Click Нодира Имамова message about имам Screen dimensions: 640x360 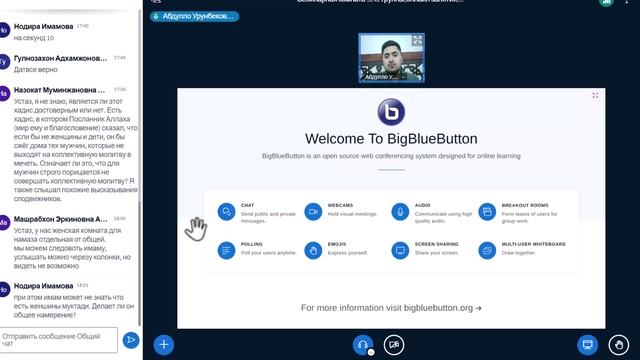coord(74,306)
